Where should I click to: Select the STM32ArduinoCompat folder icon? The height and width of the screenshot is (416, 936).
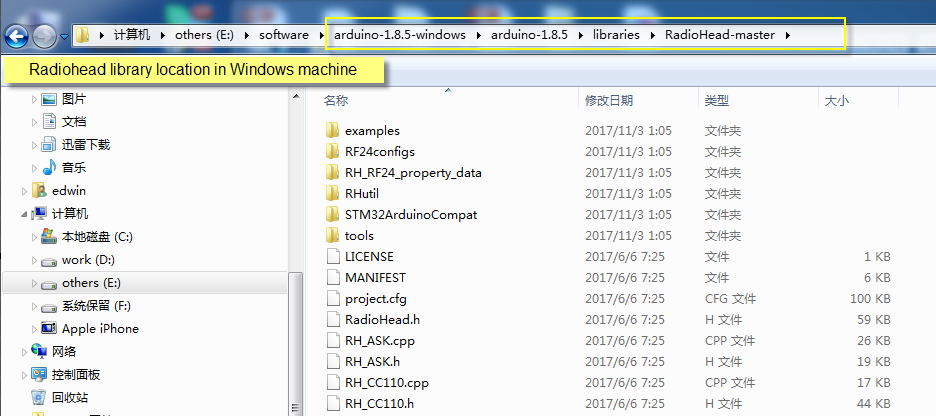[332, 214]
